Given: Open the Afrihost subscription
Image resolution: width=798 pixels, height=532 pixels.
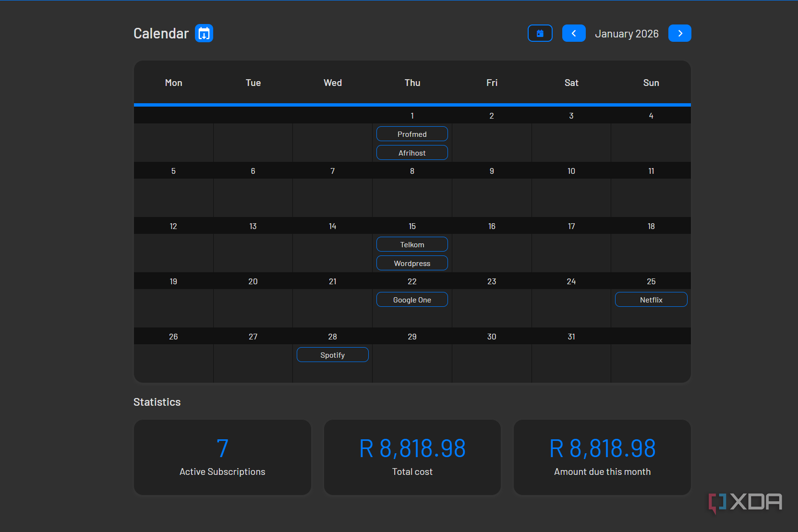Looking at the screenshot, I should [412, 153].
